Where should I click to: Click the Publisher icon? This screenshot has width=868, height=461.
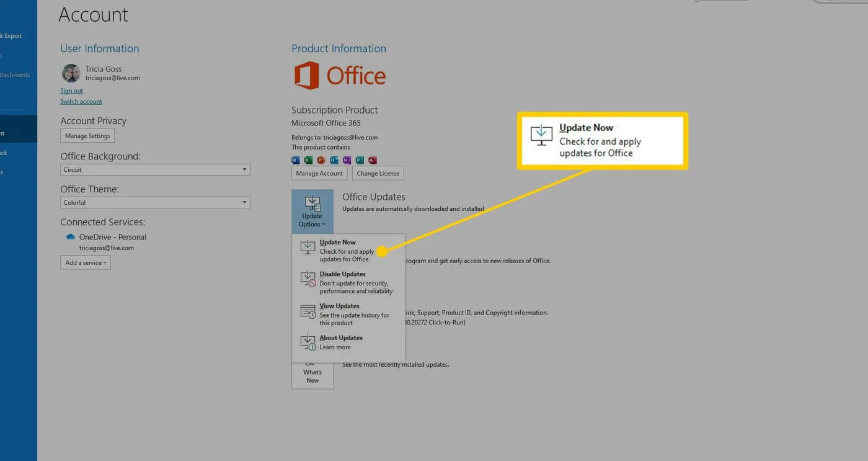360,159
